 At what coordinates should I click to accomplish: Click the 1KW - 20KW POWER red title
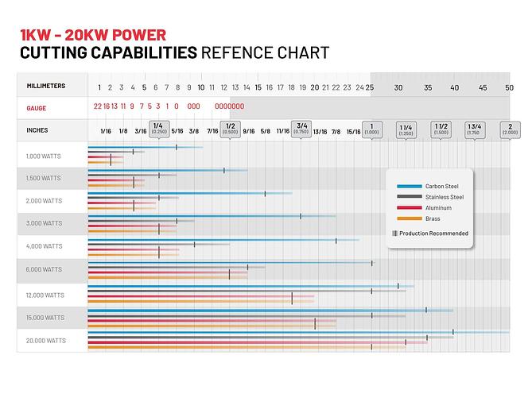pyautogui.click(x=93, y=35)
